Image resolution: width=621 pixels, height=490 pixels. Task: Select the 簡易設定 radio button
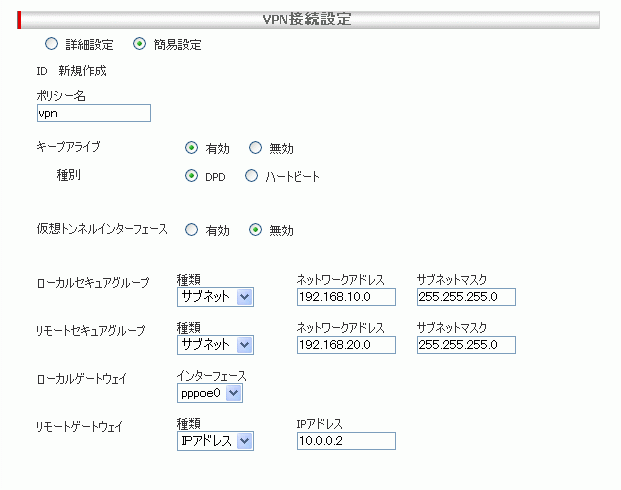pyautogui.click(x=139, y=44)
